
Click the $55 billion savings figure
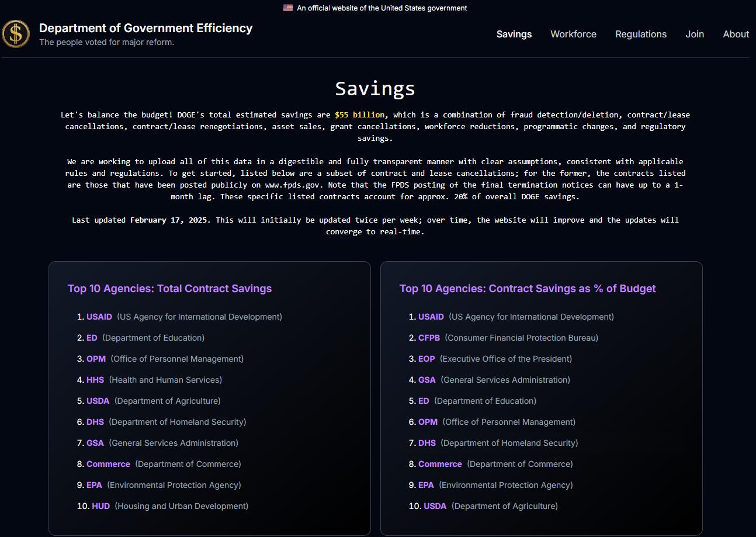[359, 115]
